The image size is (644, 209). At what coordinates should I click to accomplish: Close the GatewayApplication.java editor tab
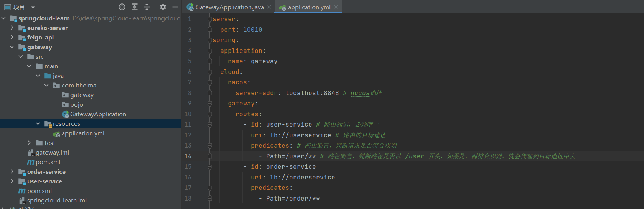(269, 7)
